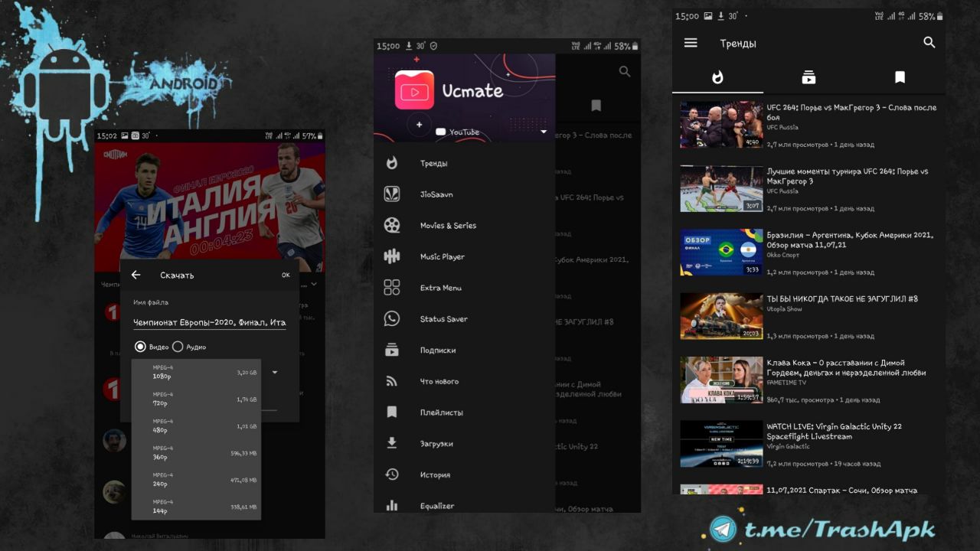Go back using the arrow beside Скачать

[x=136, y=275]
